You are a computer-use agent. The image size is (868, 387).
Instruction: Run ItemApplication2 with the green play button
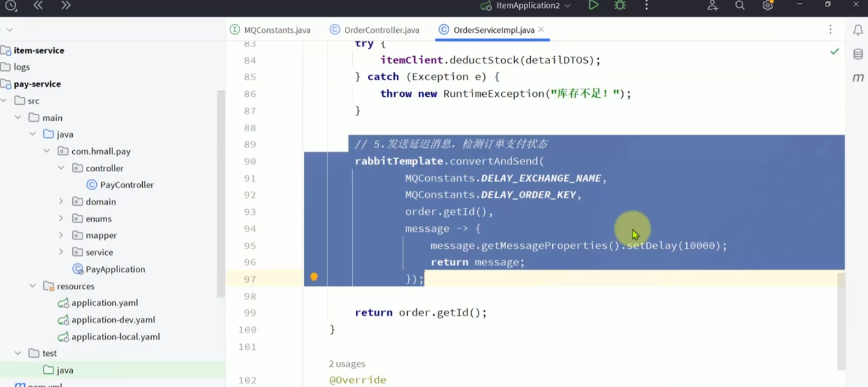[x=593, y=5]
